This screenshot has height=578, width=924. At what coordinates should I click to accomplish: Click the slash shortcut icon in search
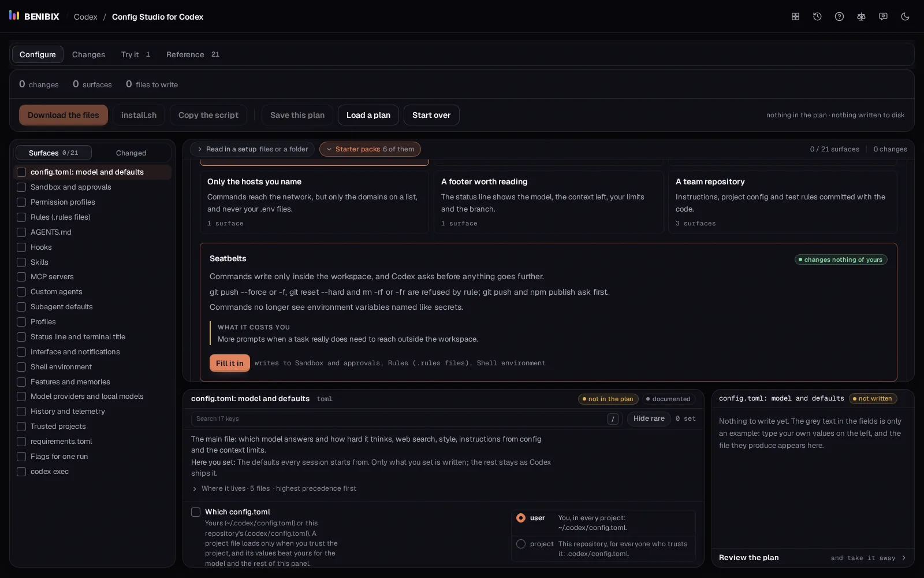613,419
